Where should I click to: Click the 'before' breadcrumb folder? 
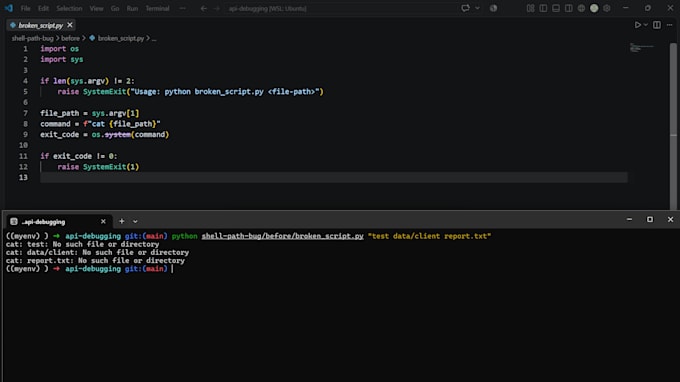70,38
